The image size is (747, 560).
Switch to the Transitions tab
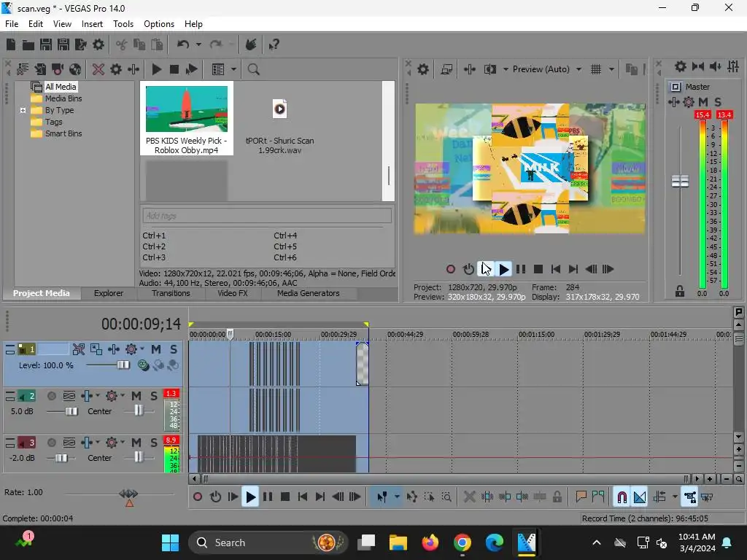[171, 293]
